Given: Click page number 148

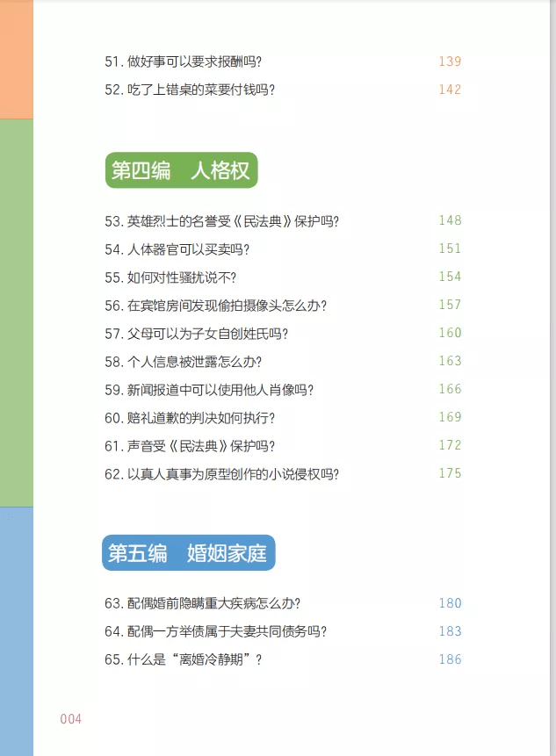Looking at the screenshot, I should pos(450,220).
